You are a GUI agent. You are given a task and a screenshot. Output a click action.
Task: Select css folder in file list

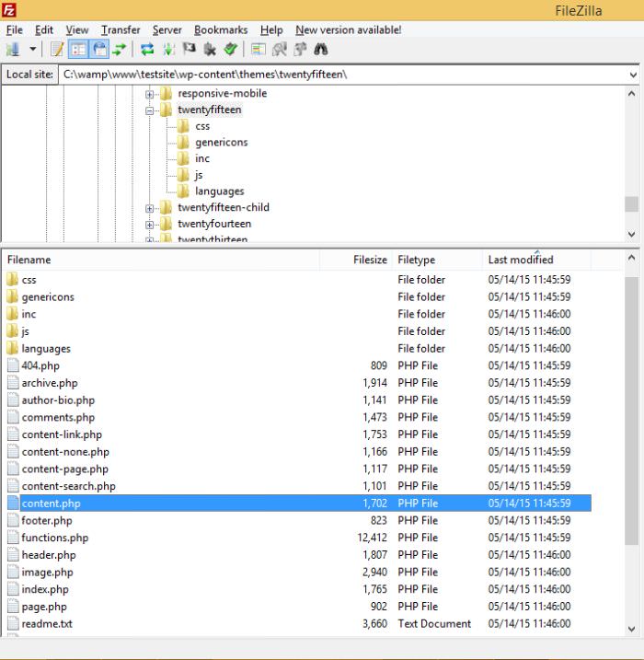[297, 280]
